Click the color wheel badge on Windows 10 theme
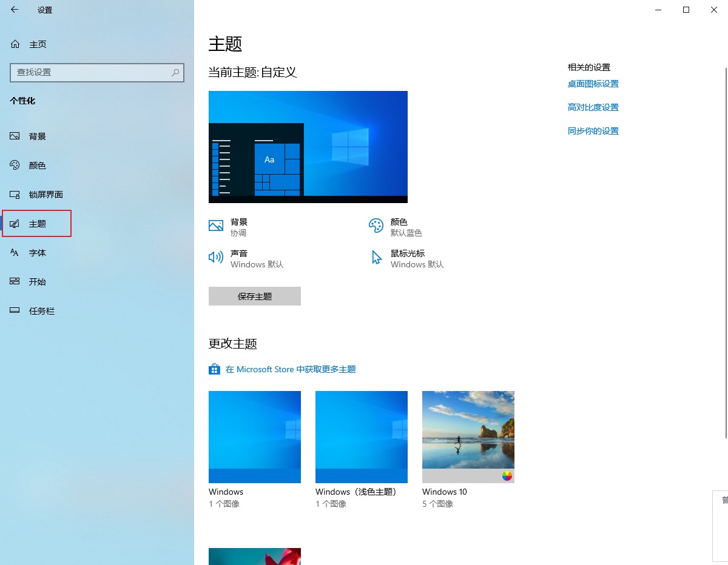The width and height of the screenshot is (728, 565). pyautogui.click(x=507, y=476)
